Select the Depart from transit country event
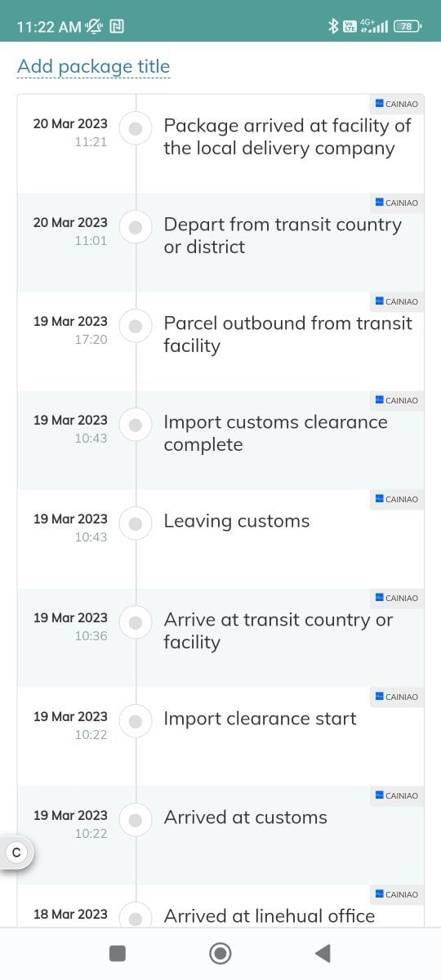This screenshot has width=441, height=980. [283, 236]
